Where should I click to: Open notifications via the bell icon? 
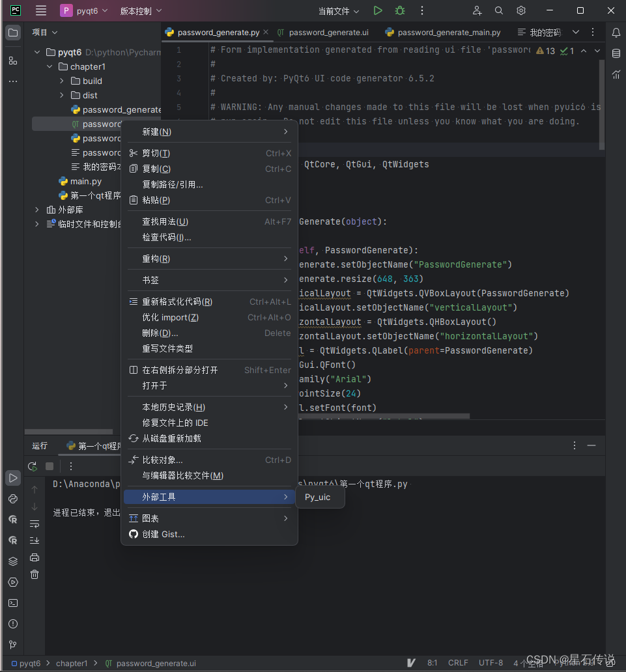coord(616,31)
